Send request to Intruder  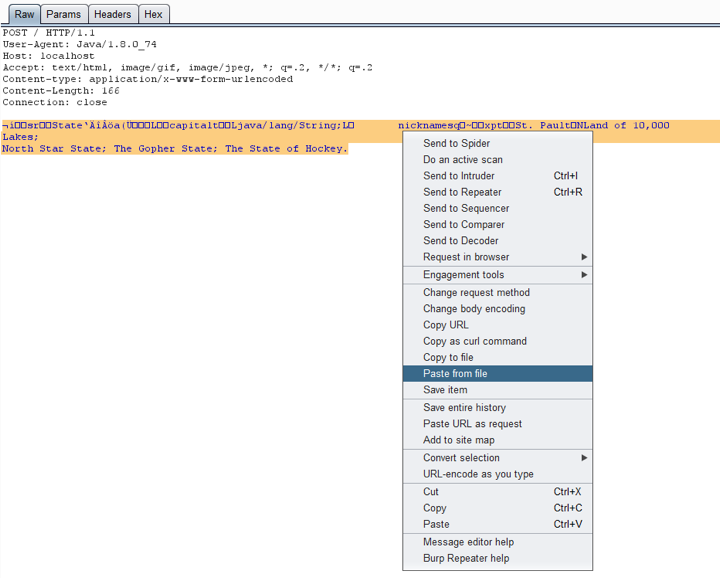(458, 176)
